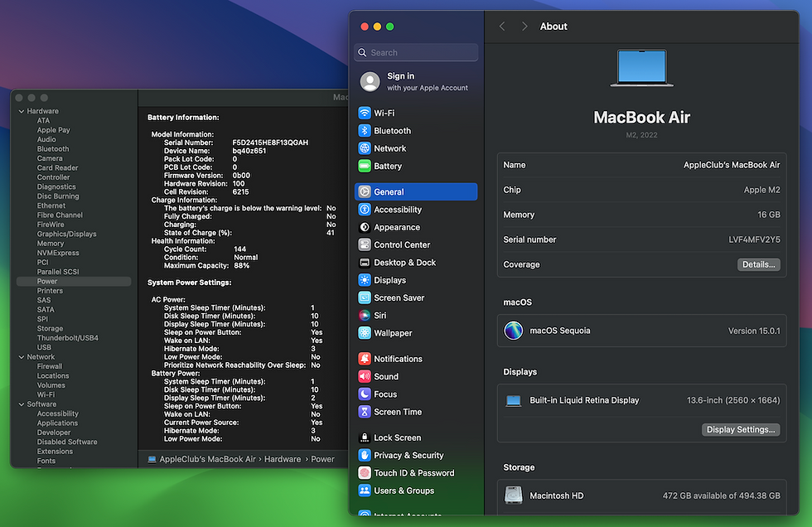Select NVMExpress in Hardware list

pos(58,254)
